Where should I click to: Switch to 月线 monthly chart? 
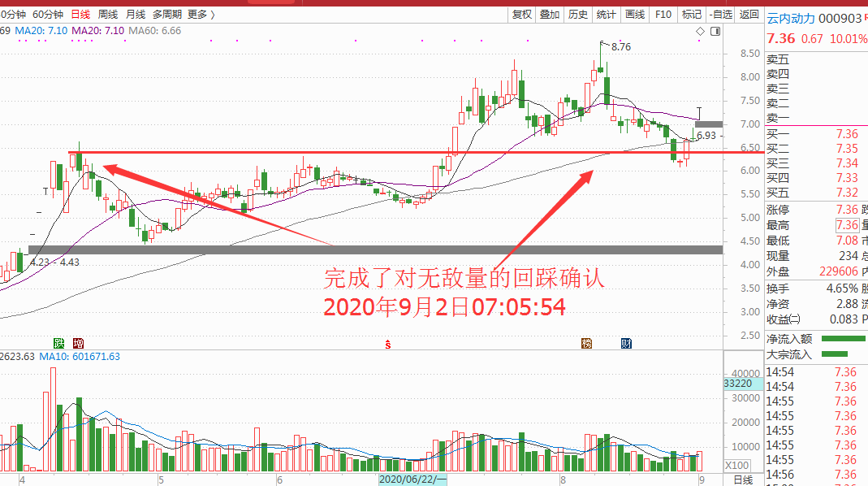(135, 15)
